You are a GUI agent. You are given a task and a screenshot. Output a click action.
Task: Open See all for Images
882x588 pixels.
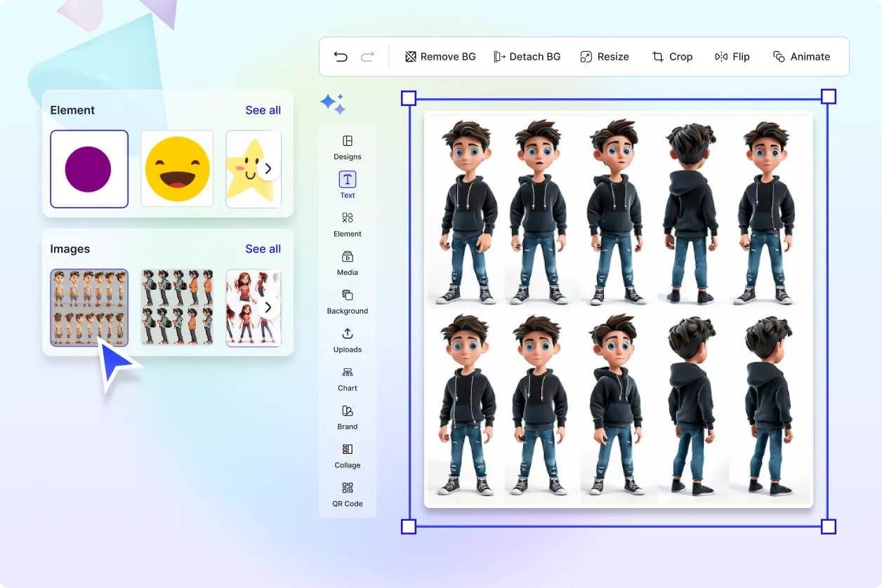tap(263, 248)
